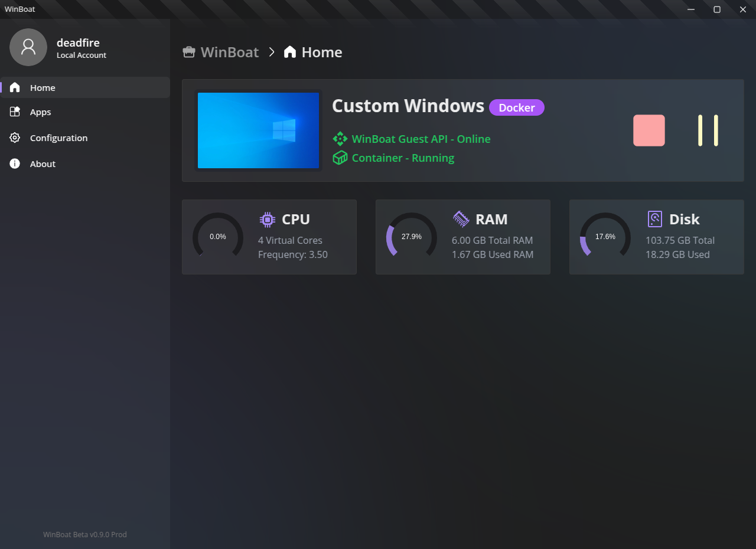Click the Apps grid icon in the sidebar
The width and height of the screenshot is (756, 549).
(15, 112)
